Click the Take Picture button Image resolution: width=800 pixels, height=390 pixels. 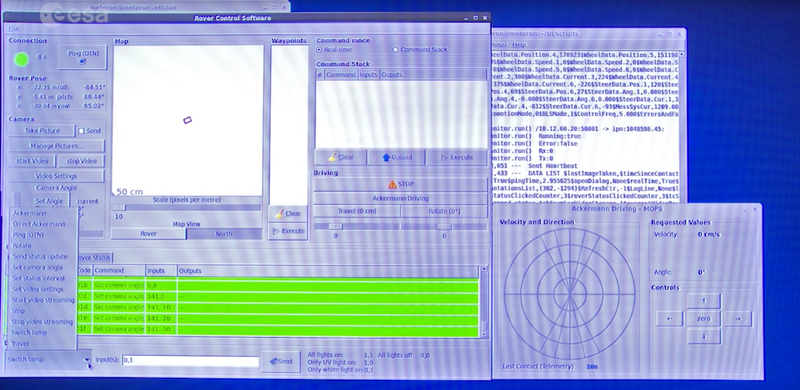click(x=42, y=131)
